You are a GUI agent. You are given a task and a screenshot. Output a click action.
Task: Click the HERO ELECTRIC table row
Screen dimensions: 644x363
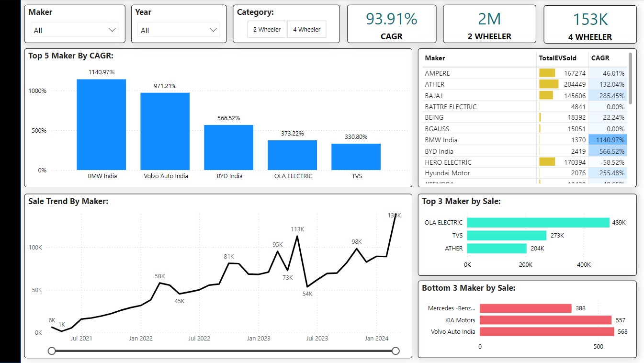[525, 162]
